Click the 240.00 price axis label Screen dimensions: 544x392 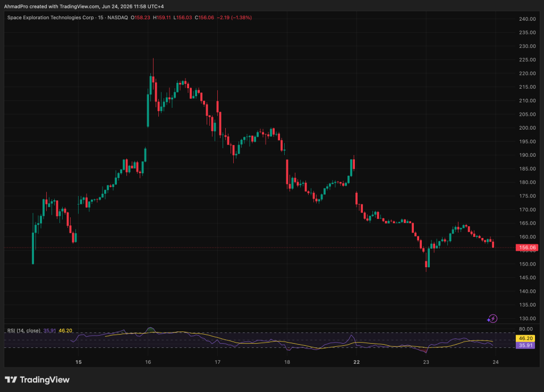pos(528,19)
